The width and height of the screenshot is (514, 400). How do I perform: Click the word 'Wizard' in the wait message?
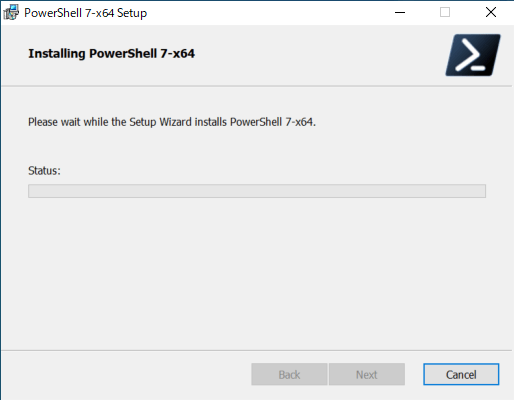[175, 122]
